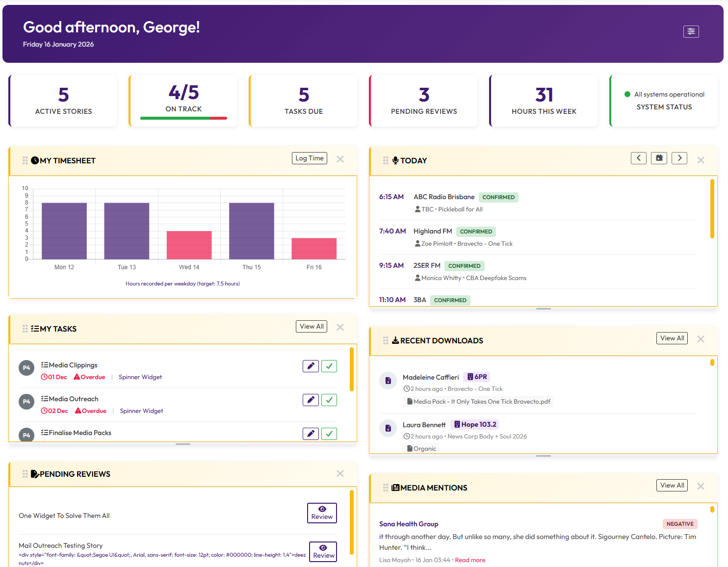Go to previous day with left chevron in Today panel
728x567 pixels.
tap(639, 158)
